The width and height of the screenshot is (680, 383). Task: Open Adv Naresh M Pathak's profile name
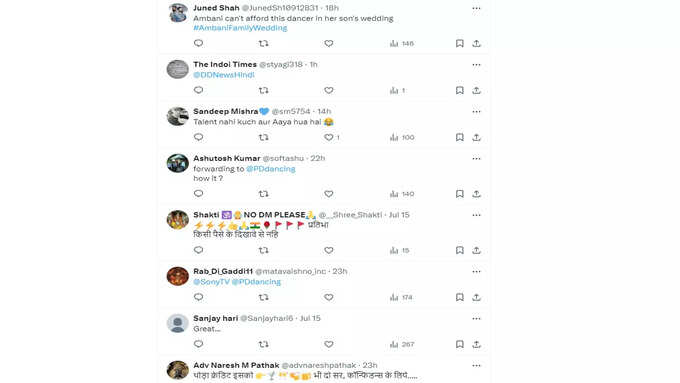point(236,365)
